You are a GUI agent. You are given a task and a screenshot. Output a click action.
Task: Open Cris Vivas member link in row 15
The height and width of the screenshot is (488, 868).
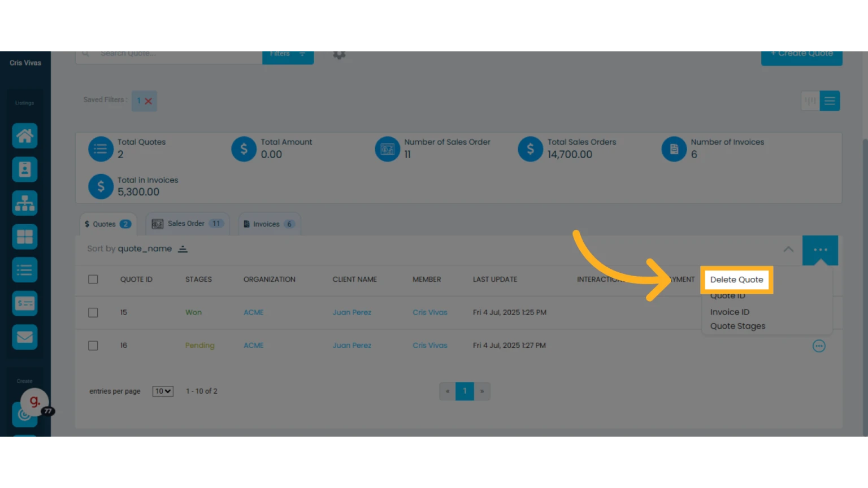430,312
